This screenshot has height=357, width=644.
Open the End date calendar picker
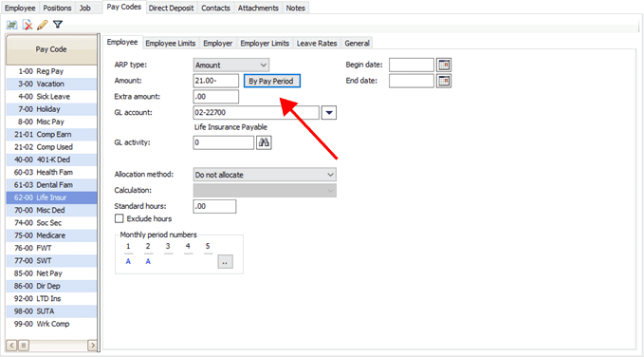click(444, 81)
